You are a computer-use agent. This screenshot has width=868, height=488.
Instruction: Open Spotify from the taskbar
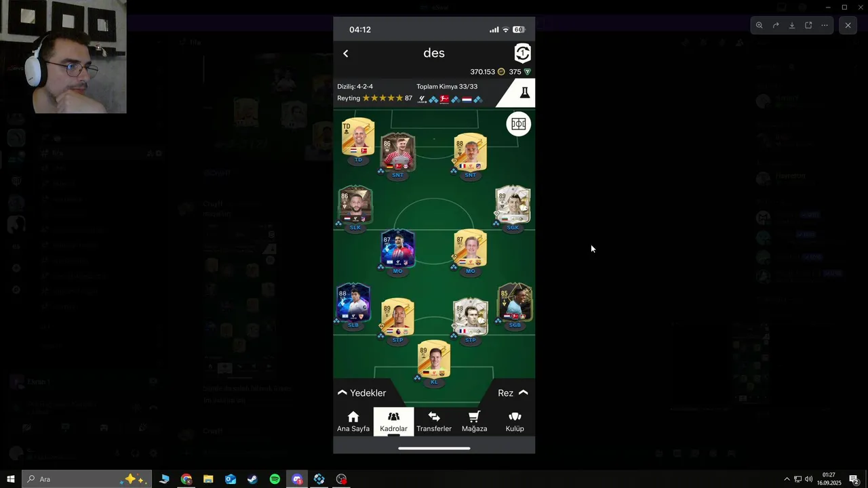click(x=275, y=479)
